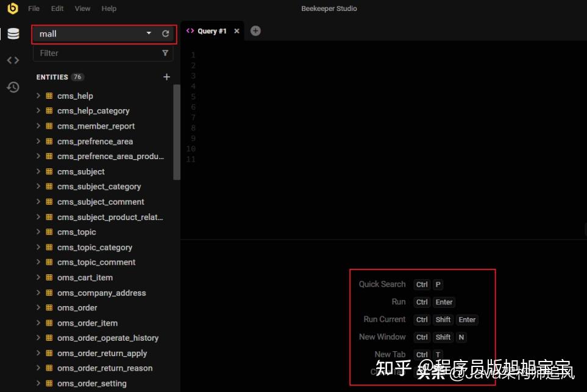This screenshot has width=587, height=392.
Task: Click table icon beside oms_cart_item
Action: pos(49,277)
